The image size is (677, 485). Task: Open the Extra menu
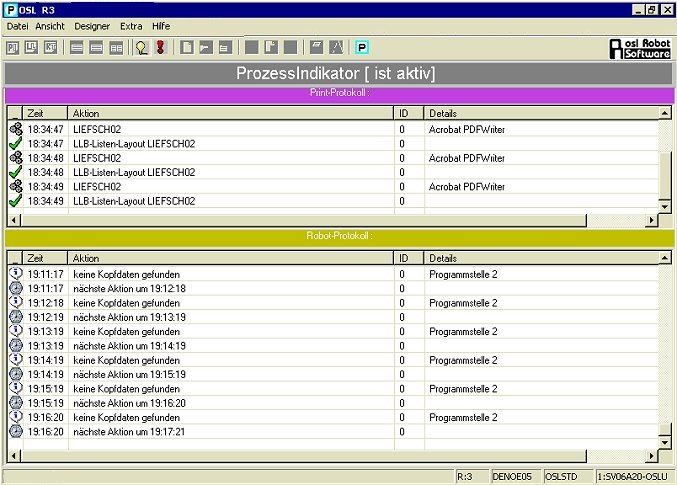tap(131, 26)
